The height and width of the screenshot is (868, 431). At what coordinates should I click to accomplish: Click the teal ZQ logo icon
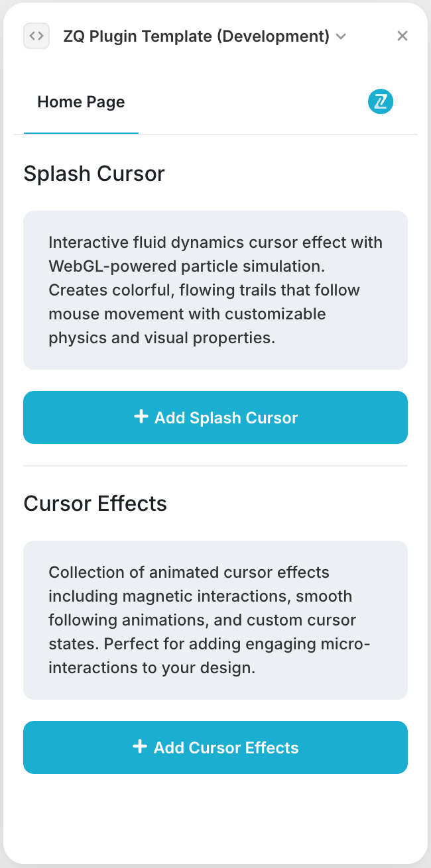click(381, 102)
